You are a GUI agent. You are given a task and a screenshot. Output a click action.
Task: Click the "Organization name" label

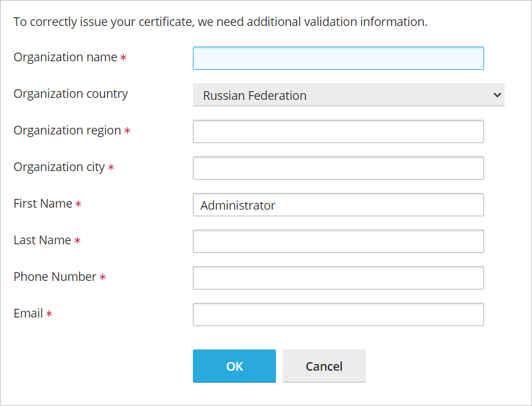coord(65,57)
